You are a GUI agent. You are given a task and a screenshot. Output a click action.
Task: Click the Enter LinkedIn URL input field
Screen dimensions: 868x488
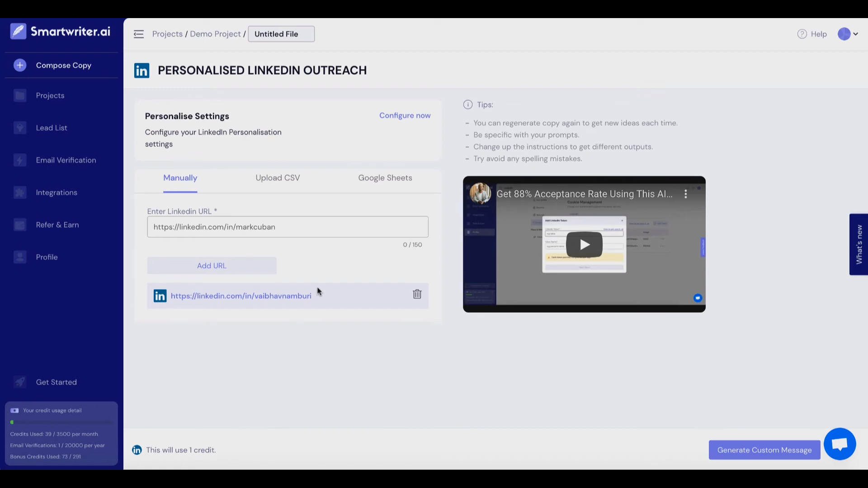[x=288, y=227]
